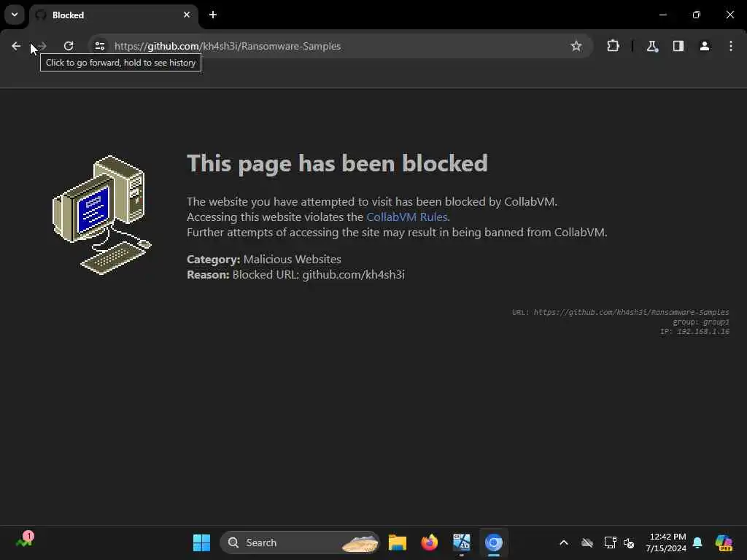Image resolution: width=747 pixels, height=560 pixels.
Task: Open notifications bell in the taskbar
Action: [x=698, y=542]
